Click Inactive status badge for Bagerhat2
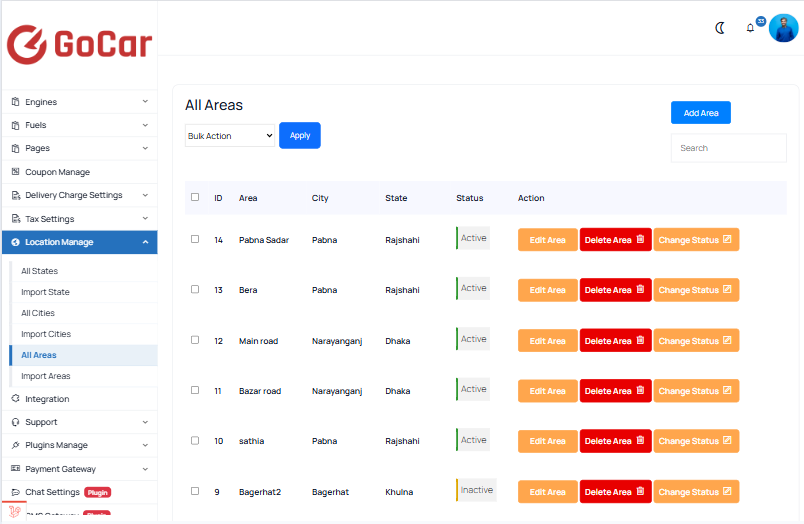This screenshot has width=804, height=524. (476, 490)
